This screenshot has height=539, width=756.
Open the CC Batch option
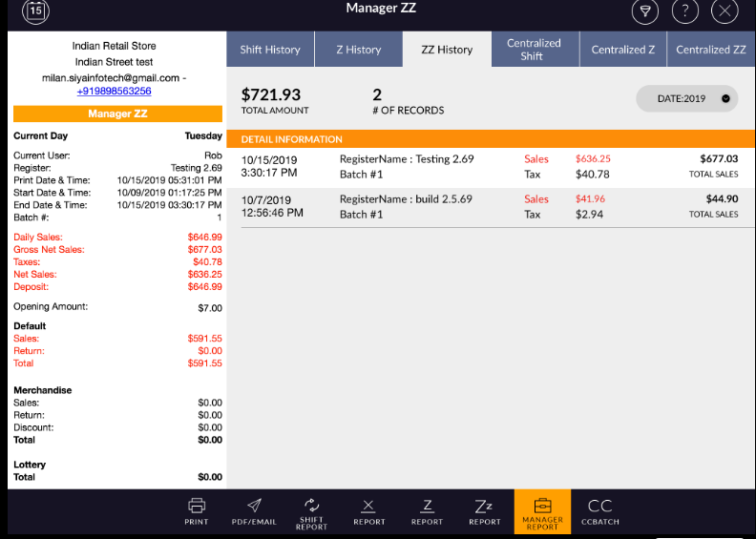pos(600,510)
